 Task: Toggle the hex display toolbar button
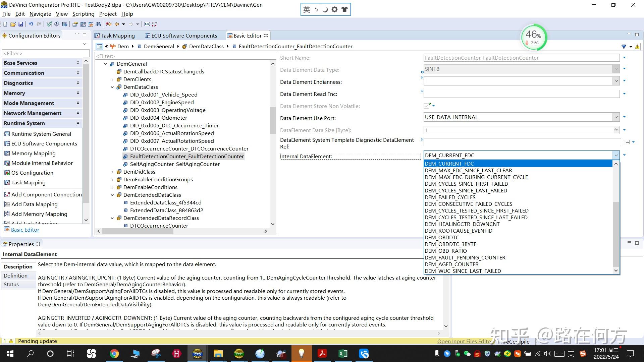coord(147,24)
